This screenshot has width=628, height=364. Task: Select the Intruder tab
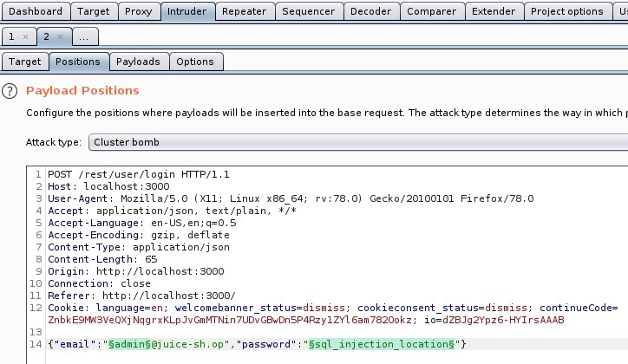187,11
